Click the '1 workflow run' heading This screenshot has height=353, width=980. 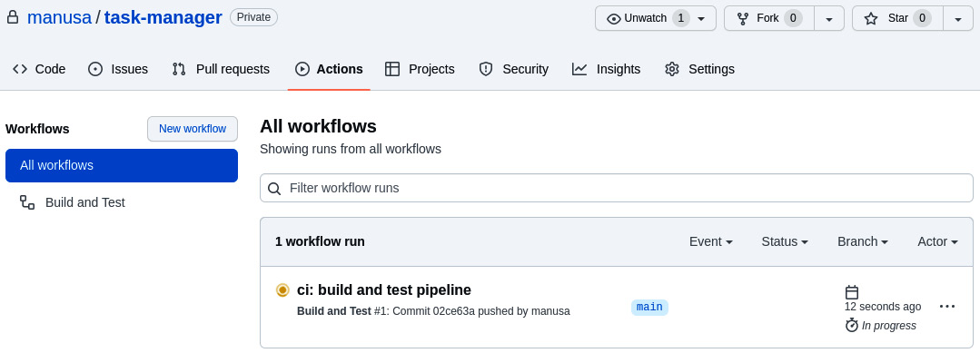coord(320,241)
